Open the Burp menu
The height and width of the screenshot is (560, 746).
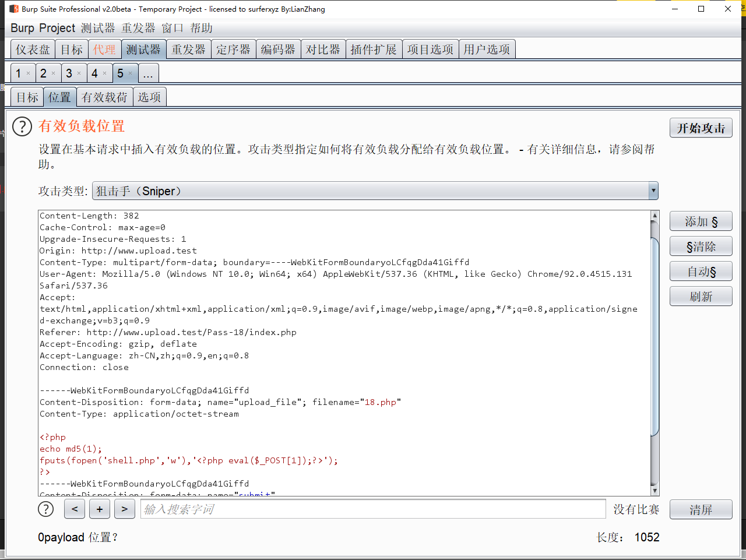(22, 28)
